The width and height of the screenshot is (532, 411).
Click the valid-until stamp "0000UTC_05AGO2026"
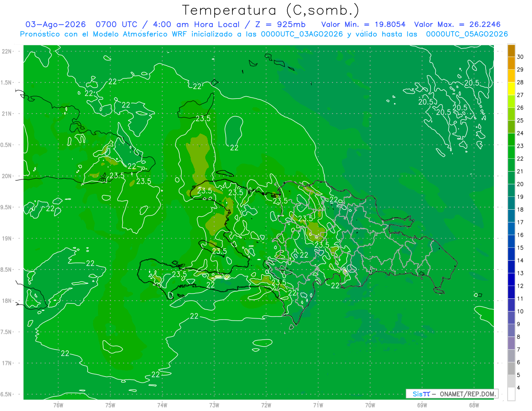point(467,34)
